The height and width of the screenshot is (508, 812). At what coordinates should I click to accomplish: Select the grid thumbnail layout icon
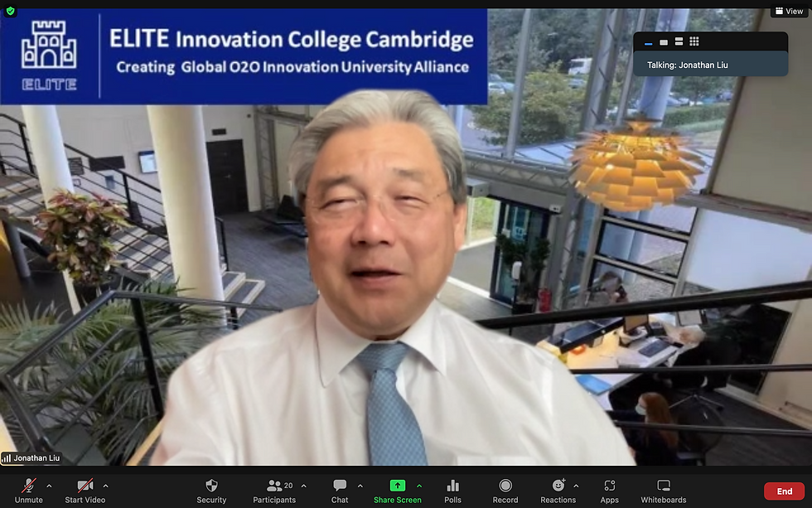coord(694,42)
